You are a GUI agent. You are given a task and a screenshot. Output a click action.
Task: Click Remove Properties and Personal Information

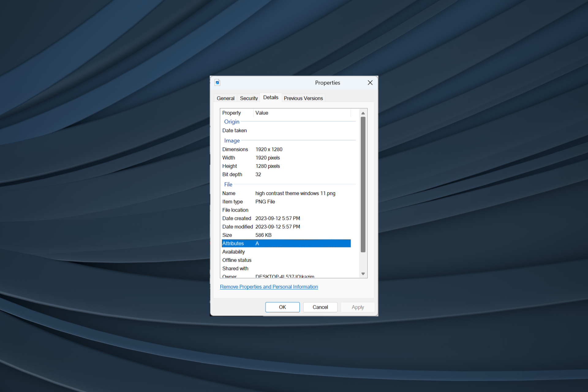(x=269, y=287)
